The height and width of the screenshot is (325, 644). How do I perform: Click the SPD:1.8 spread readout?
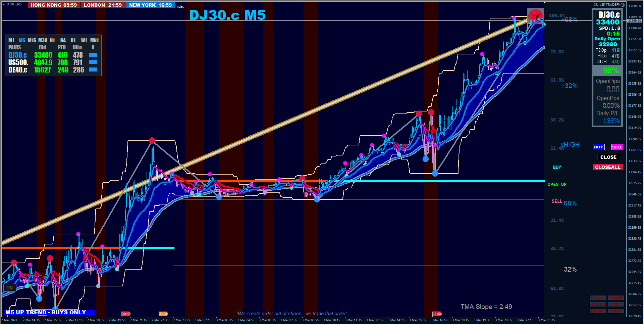point(609,28)
